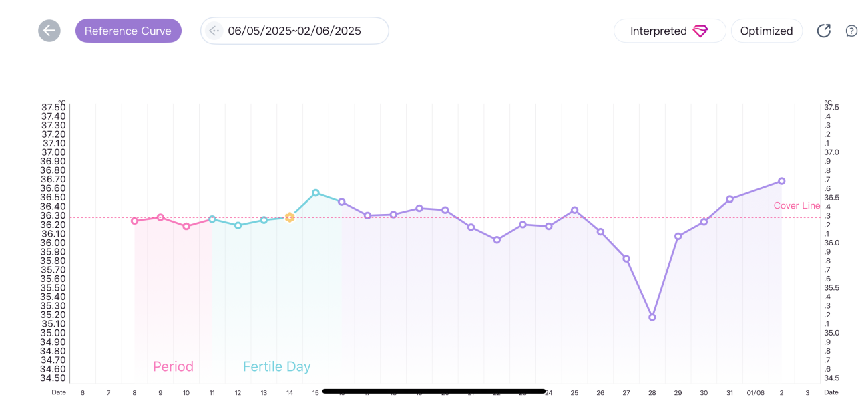Click the Period phase label
Viewport: 868px width, 401px height.
coord(173,366)
